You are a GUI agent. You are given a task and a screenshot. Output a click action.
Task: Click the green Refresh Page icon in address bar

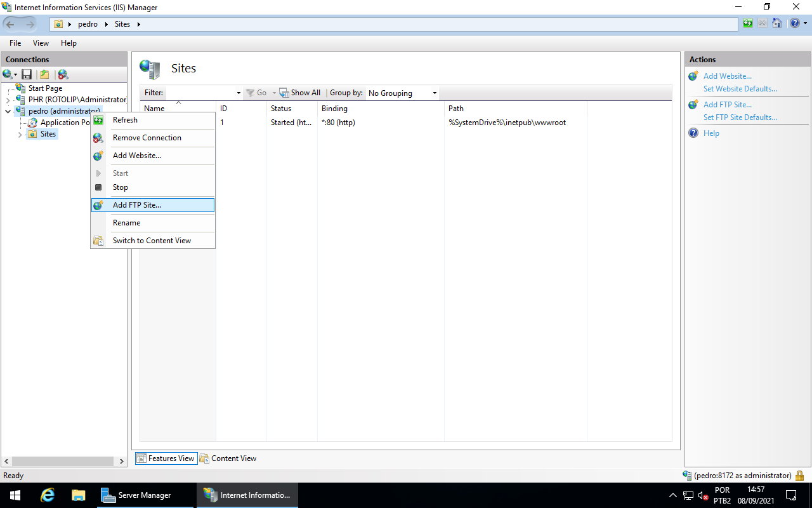click(x=748, y=24)
